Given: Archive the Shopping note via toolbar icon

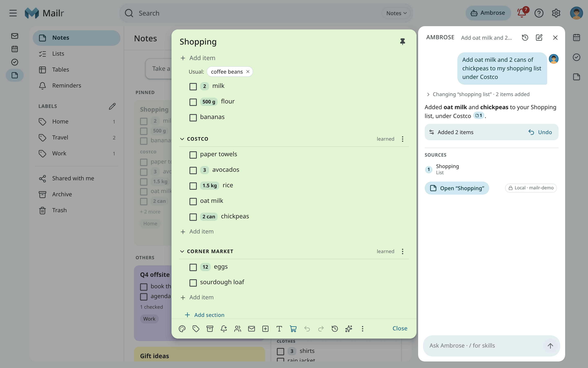Looking at the screenshot, I should (210, 329).
